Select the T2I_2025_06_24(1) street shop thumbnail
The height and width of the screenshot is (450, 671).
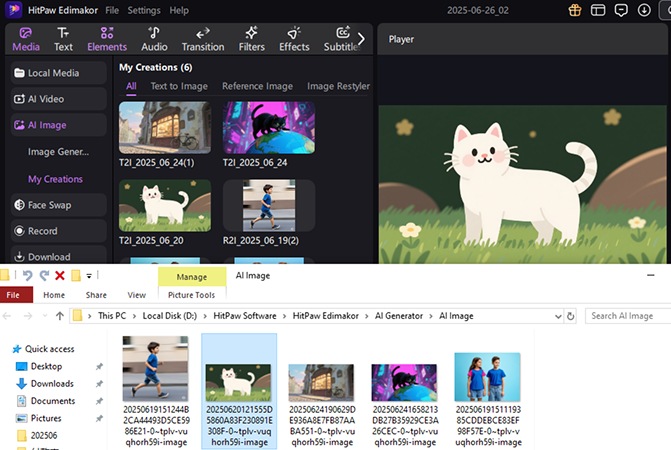coord(165,127)
